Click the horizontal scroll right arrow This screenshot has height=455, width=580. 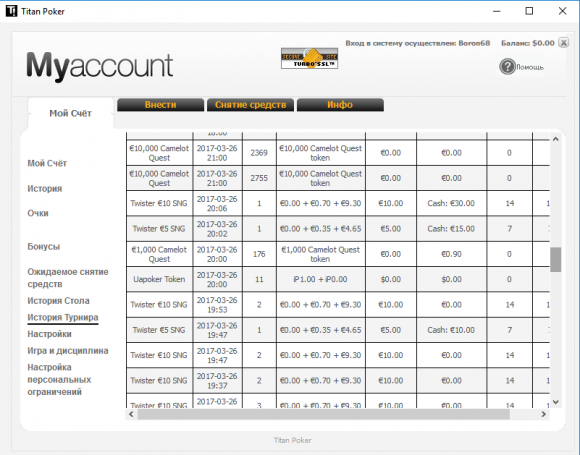coord(543,414)
